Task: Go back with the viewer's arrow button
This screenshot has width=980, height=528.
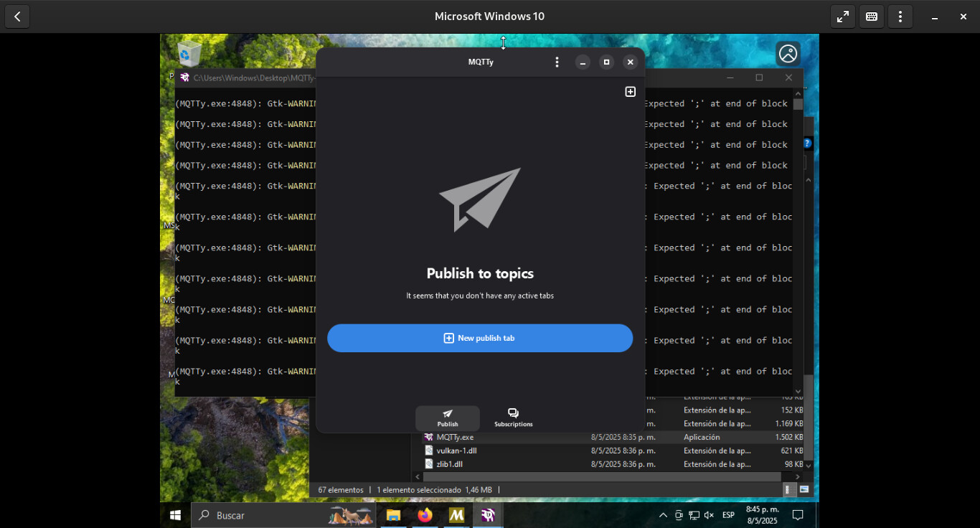Action: click(x=17, y=16)
